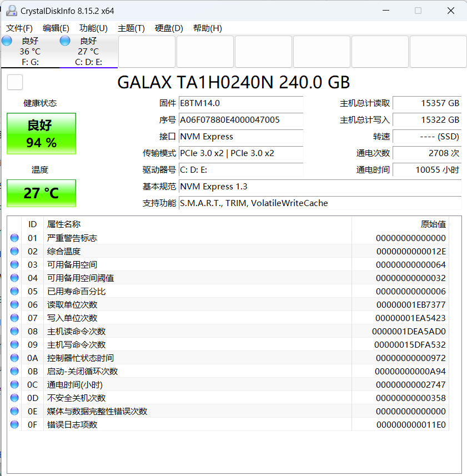
Task: Open the 功能(U) menu
Action: (x=93, y=28)
